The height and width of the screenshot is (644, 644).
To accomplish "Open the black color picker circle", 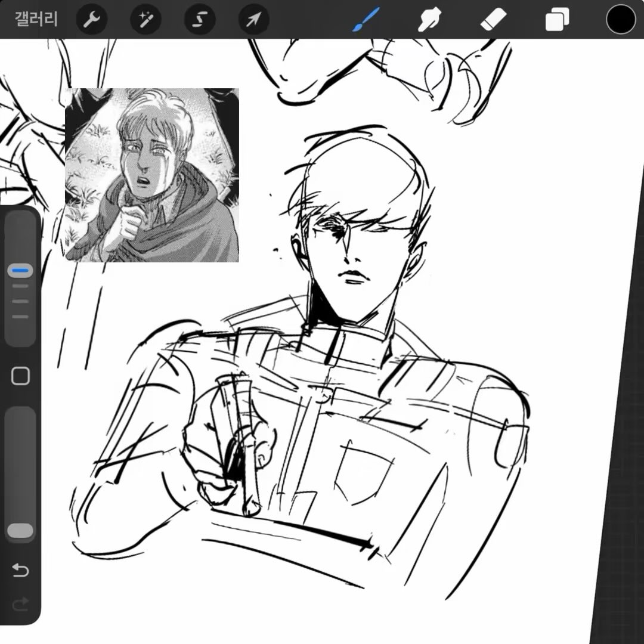I will tap(621, 19).
